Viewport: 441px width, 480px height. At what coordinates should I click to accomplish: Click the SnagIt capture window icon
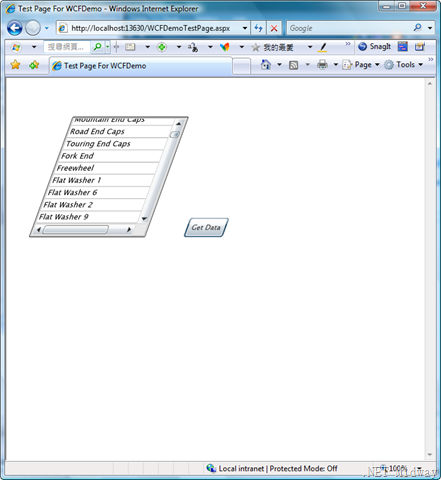[403, 47]
